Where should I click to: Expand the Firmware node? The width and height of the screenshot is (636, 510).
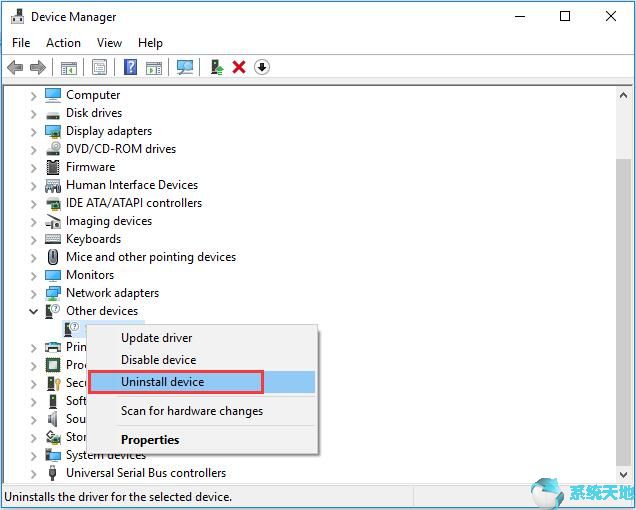33,168
